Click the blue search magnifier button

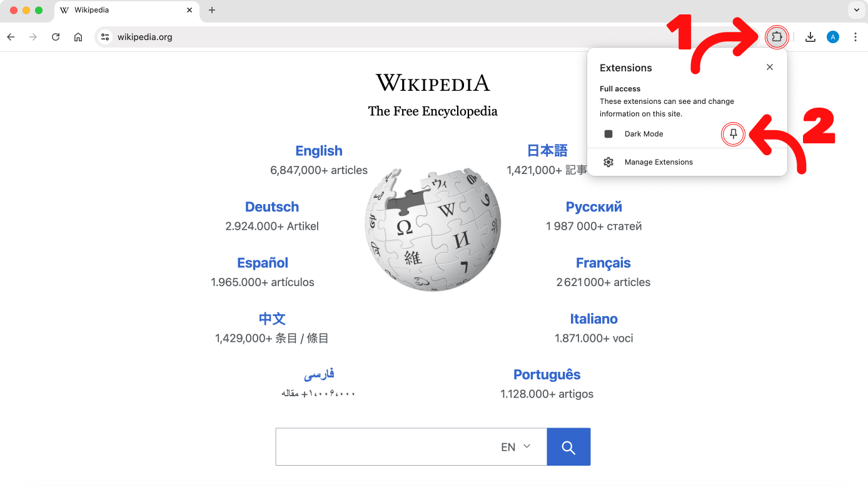pos(568,447)
